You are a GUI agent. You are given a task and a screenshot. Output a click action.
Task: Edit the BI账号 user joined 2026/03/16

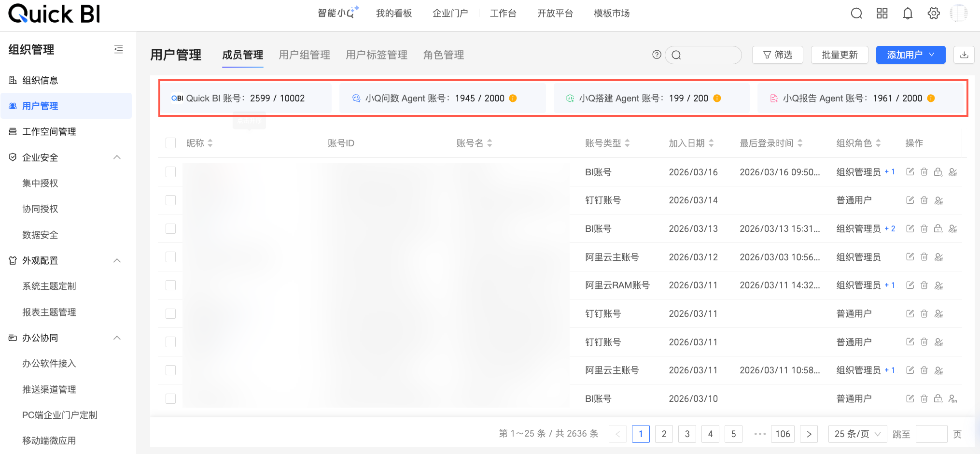tap(910, 172)
